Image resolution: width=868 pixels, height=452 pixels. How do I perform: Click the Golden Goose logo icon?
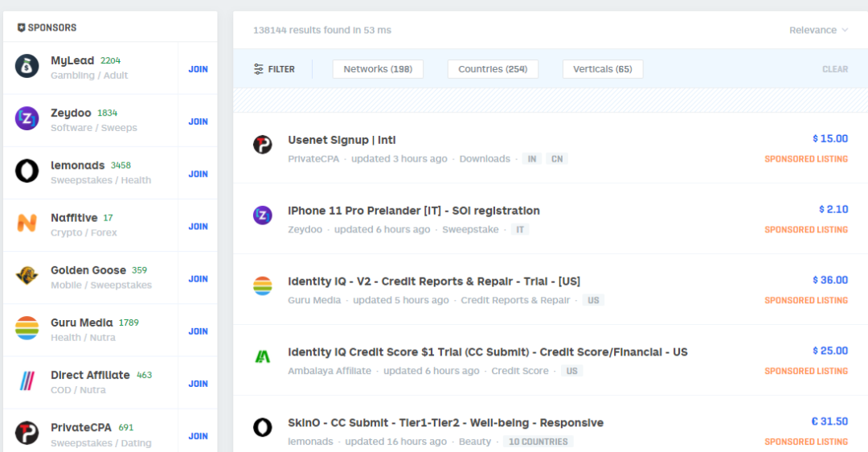tap(27, 276)
